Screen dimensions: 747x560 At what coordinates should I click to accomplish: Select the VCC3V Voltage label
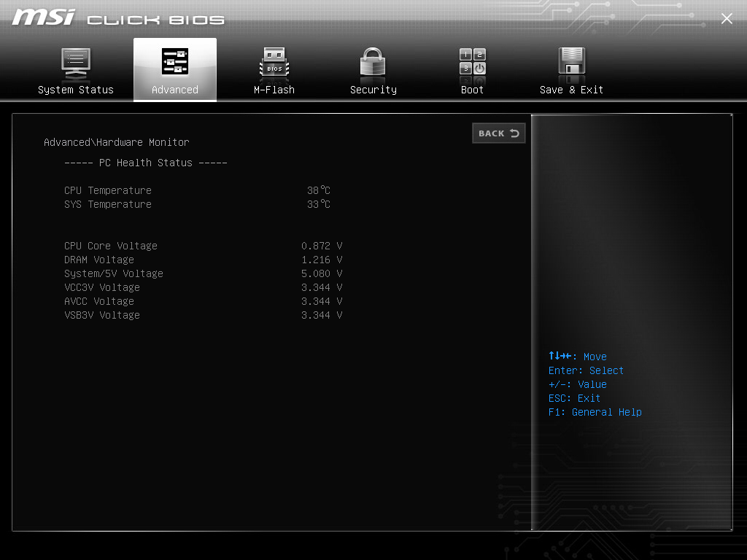coord(102,287)
